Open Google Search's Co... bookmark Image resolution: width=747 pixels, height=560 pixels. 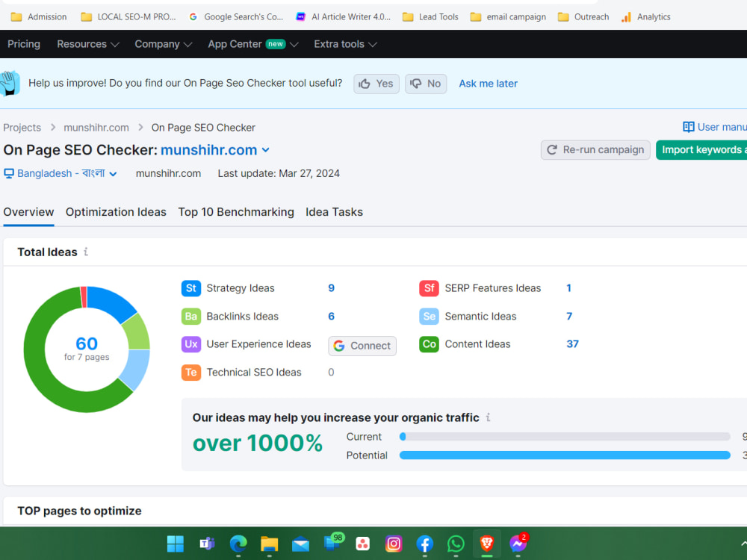pyautogui.click(x=236, y=16)
